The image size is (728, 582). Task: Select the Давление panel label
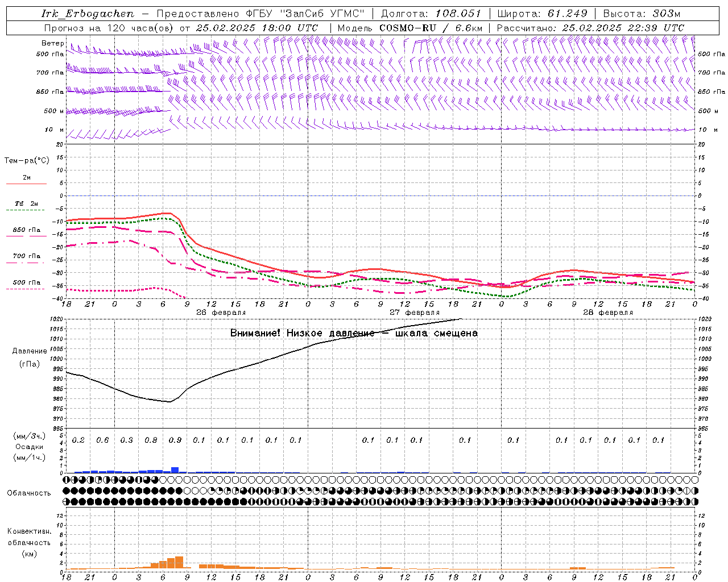pos(30,351)
